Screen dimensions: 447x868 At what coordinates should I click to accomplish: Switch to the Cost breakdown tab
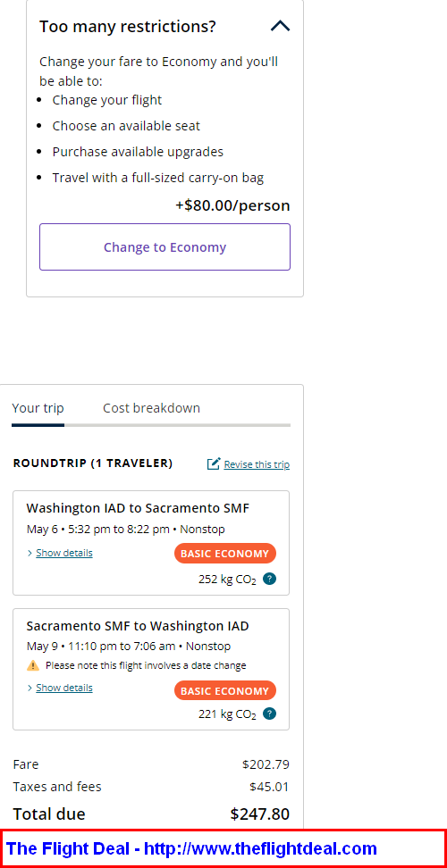pyautogui.click(x=151, y=408)
